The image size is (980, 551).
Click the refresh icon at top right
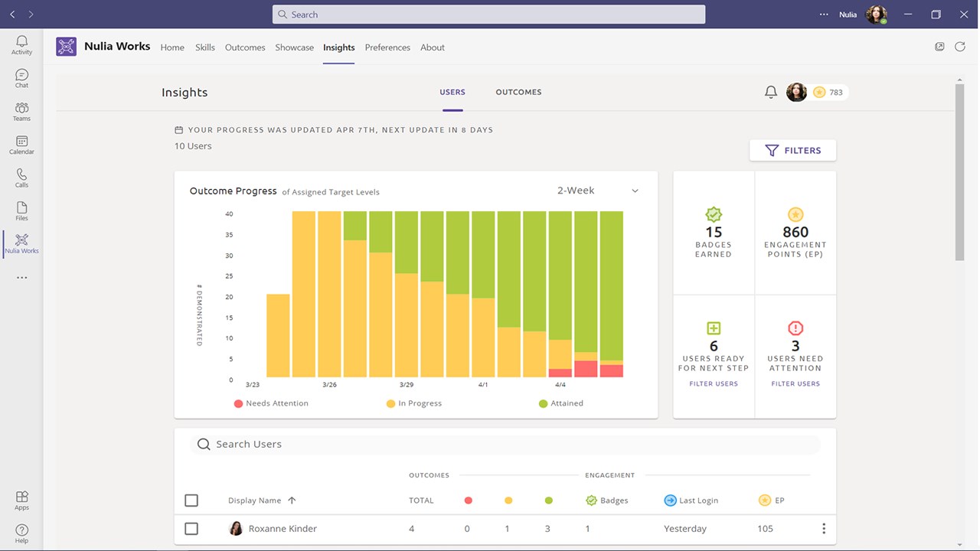pos(960,47)
